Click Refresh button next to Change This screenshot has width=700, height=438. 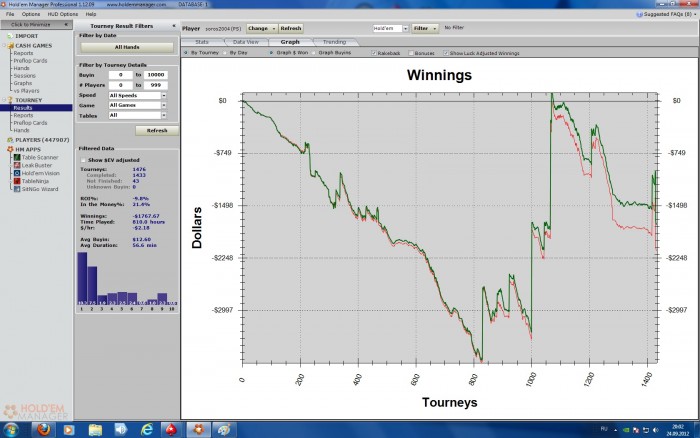291,28
